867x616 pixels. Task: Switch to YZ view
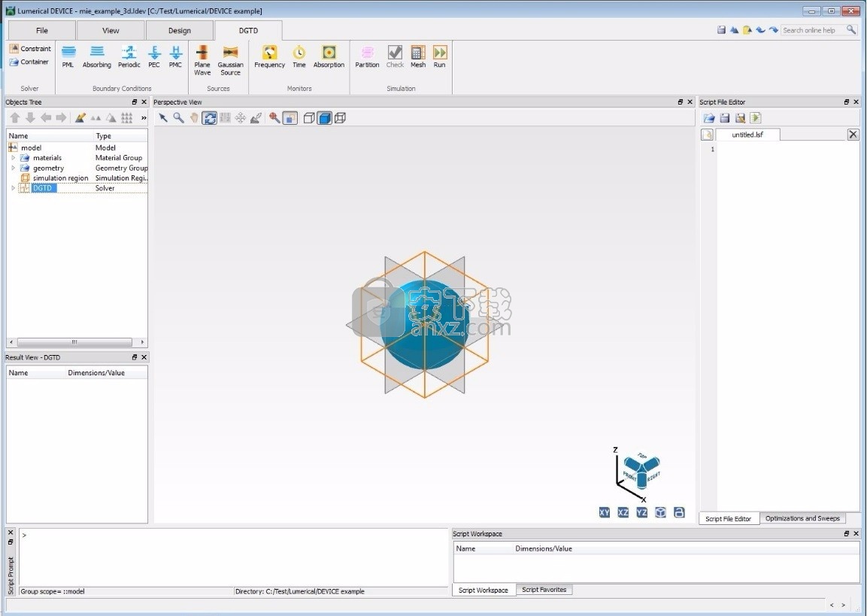[642, 513]
